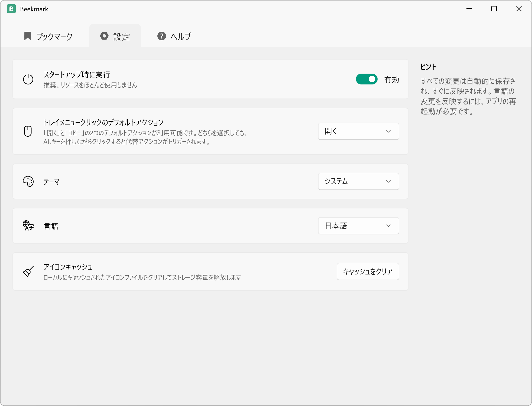The height and width of the screenshot is (406, 532).
Task: Click the Beekmark window title text
Action: (34, 9)
